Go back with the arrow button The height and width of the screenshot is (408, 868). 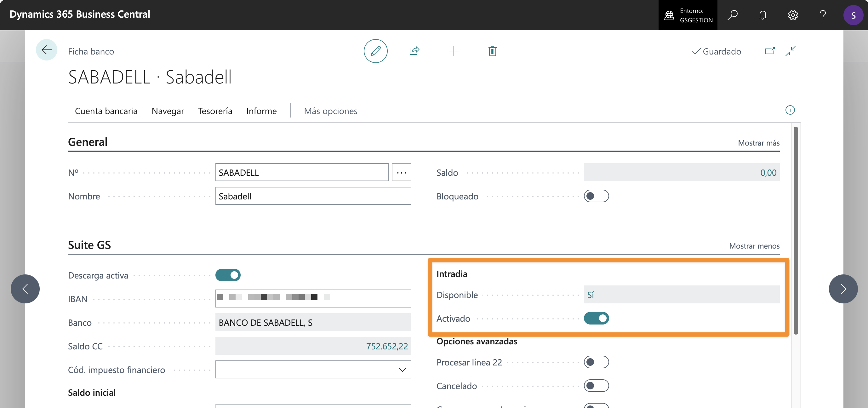pos(47,50)
